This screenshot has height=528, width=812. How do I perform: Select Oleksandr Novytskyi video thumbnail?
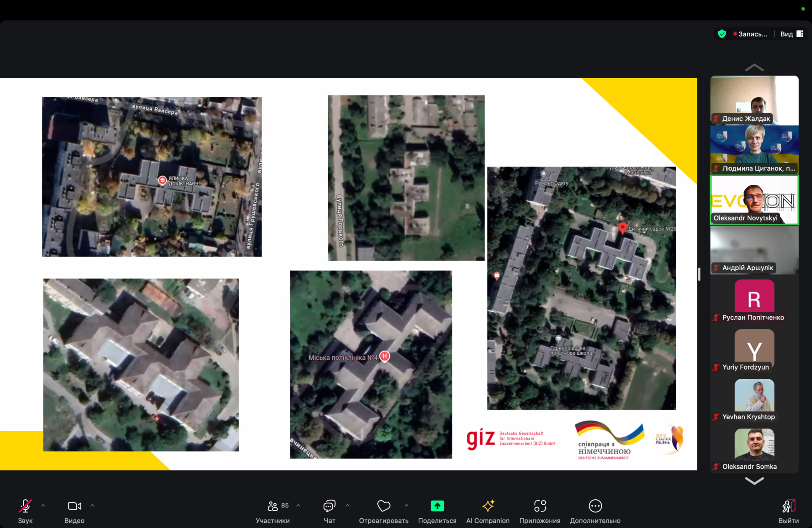pyautogui.click(x=754, y=200)
